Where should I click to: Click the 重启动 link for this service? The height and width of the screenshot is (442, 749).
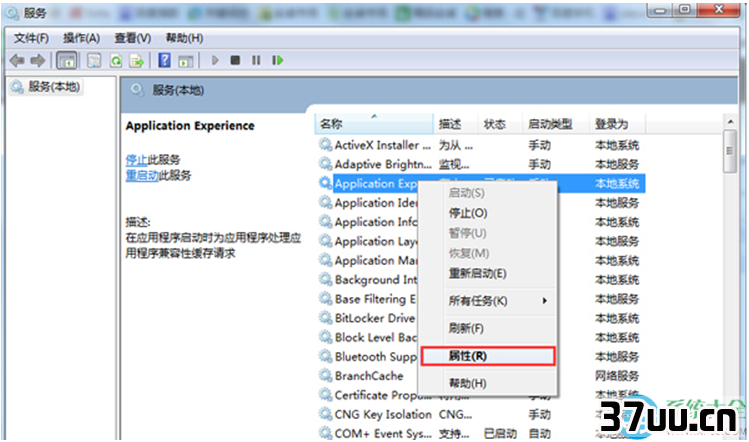(142, 175)
